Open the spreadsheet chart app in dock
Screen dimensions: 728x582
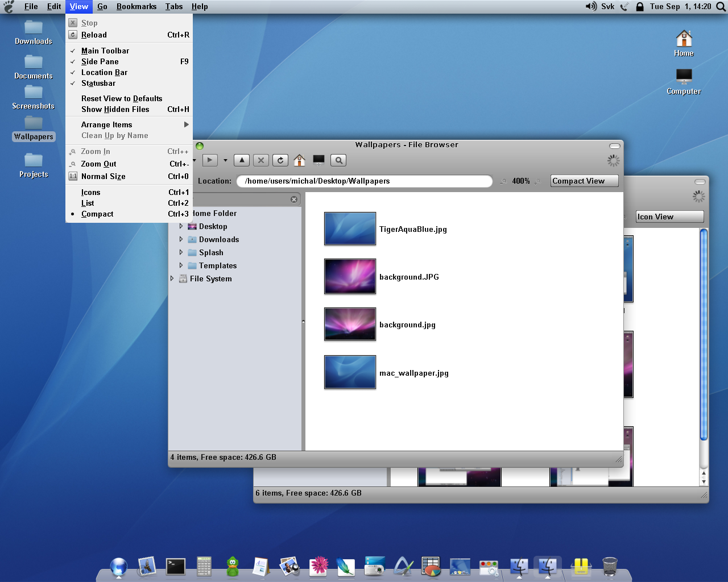(432, 566)
